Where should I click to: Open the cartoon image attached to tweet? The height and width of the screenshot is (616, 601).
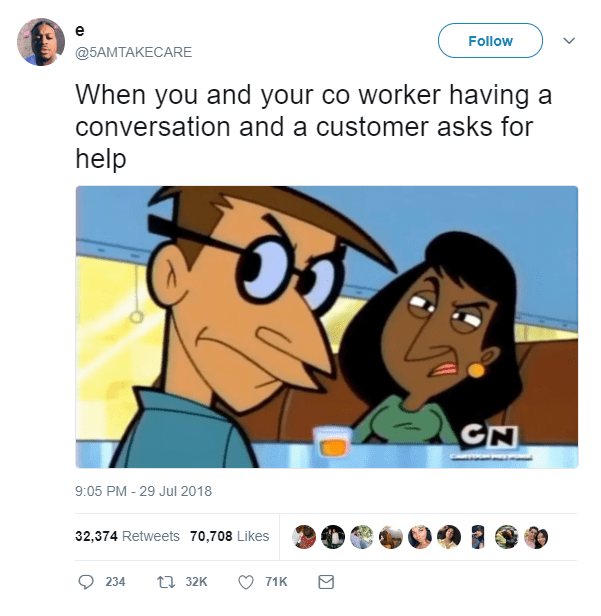pos(327,327)
